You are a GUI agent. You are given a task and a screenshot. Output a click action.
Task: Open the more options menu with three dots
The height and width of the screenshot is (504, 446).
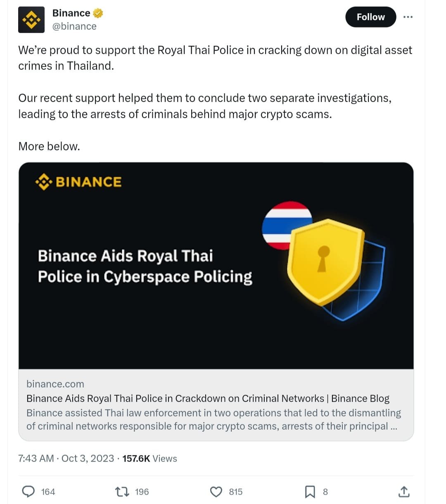pyautogui.click(x=408, y=17)
